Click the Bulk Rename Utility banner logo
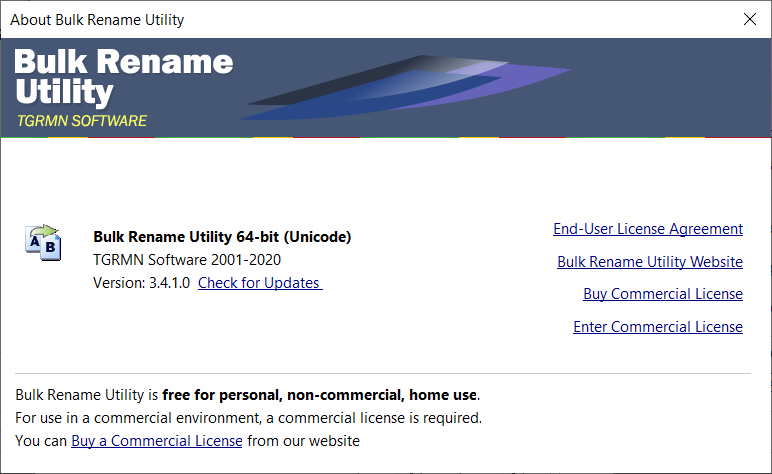Screen dimensions: 772x474 coord(124,77)
